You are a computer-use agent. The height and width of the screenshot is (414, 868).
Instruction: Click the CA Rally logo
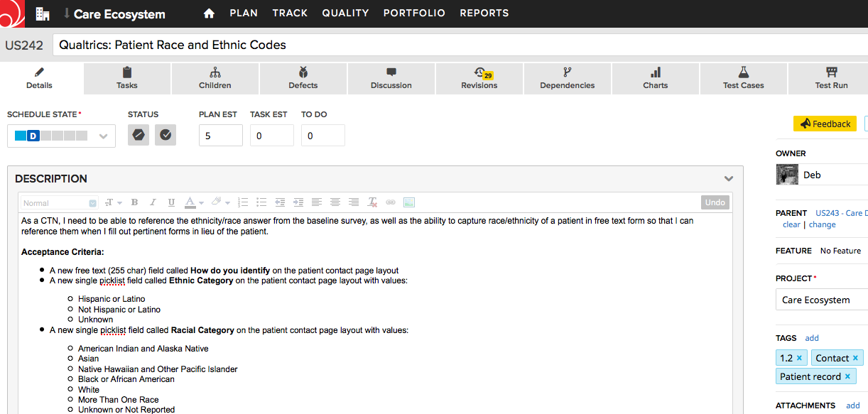click(x=13, y=13)
